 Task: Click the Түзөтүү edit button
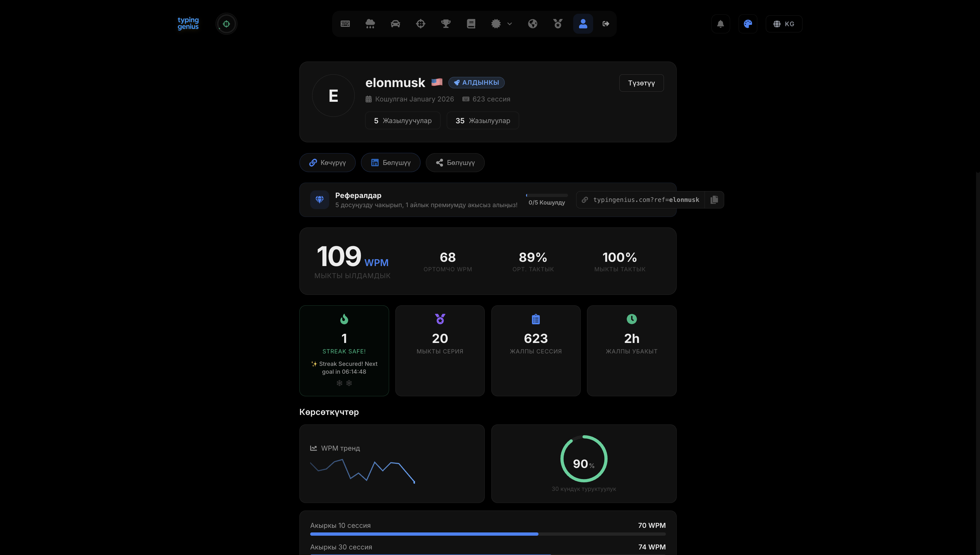(641, 83)
